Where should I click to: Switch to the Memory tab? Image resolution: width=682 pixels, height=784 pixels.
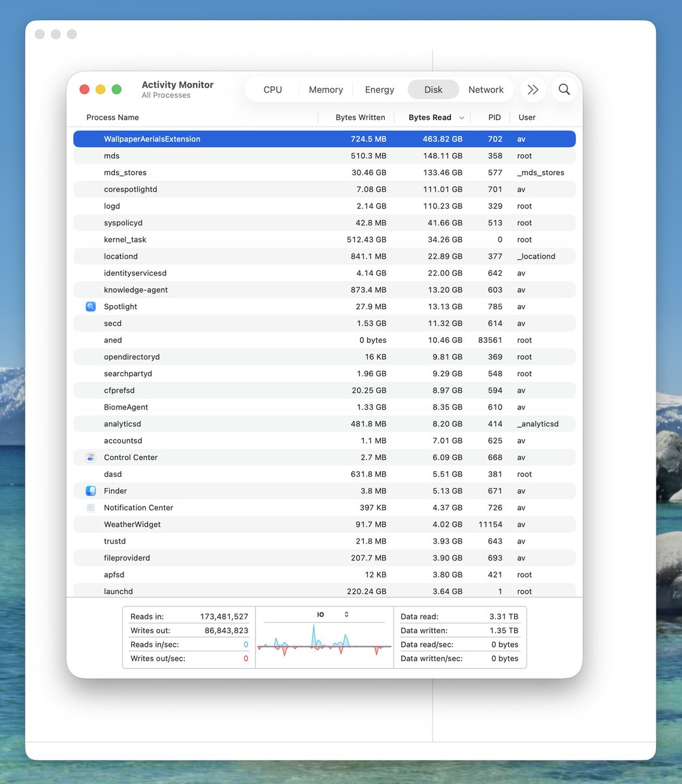coord(326,90)
